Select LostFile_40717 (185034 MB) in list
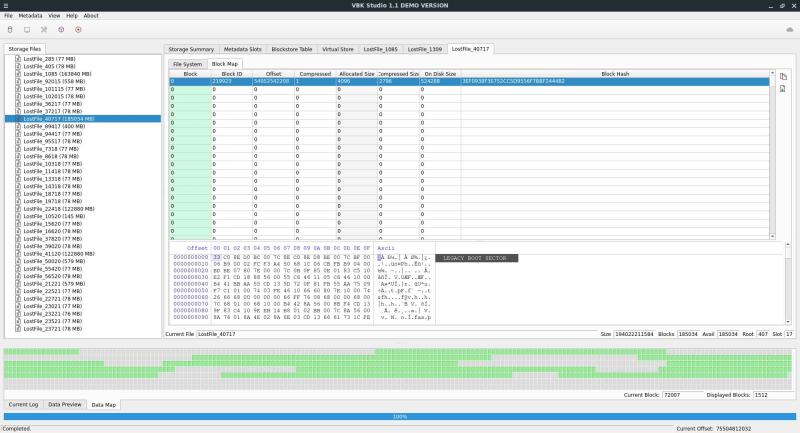 (83, 119)
